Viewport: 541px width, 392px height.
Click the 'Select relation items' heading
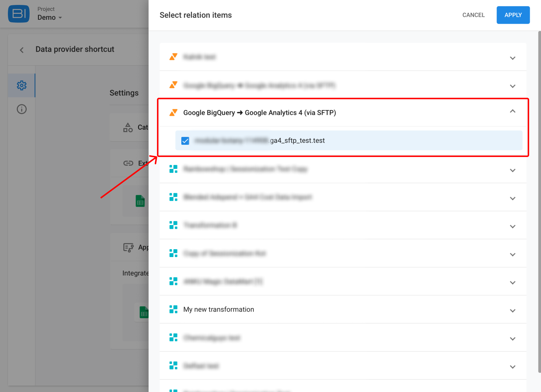(x=195, y=15)
